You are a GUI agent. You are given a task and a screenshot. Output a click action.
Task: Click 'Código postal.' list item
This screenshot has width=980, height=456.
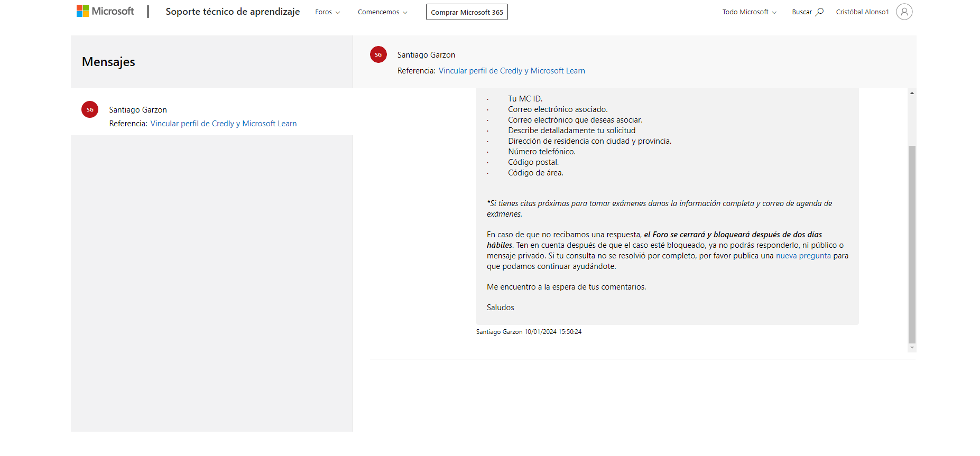(533, 162)
